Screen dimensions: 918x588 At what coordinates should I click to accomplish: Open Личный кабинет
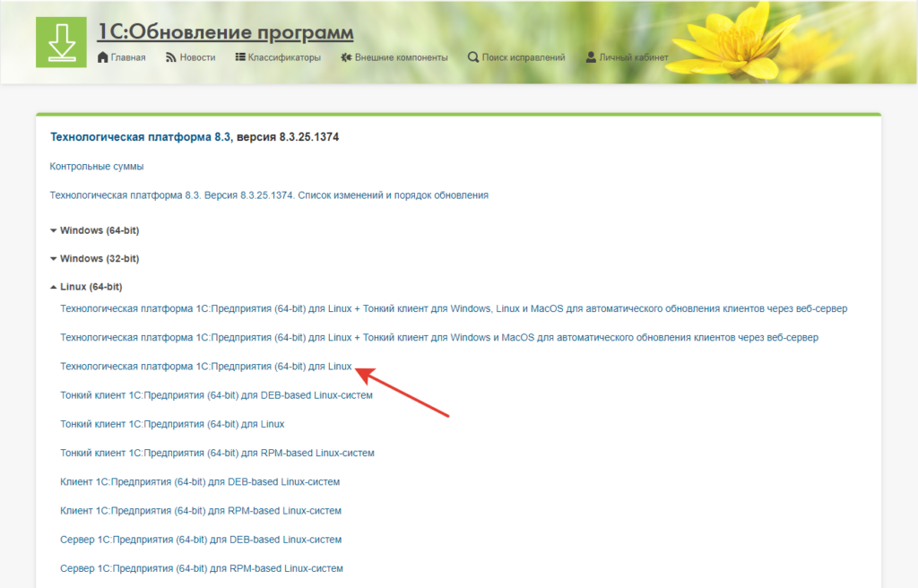click(634, 57)
